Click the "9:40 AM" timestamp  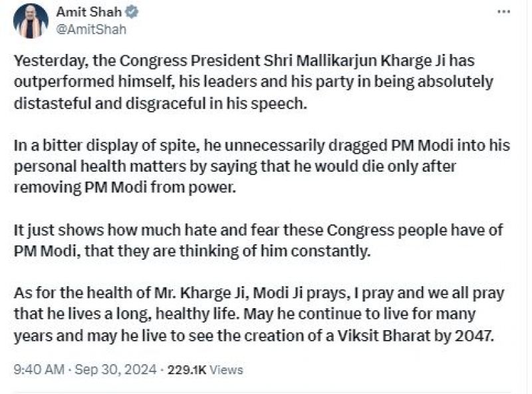click(37, 369)
